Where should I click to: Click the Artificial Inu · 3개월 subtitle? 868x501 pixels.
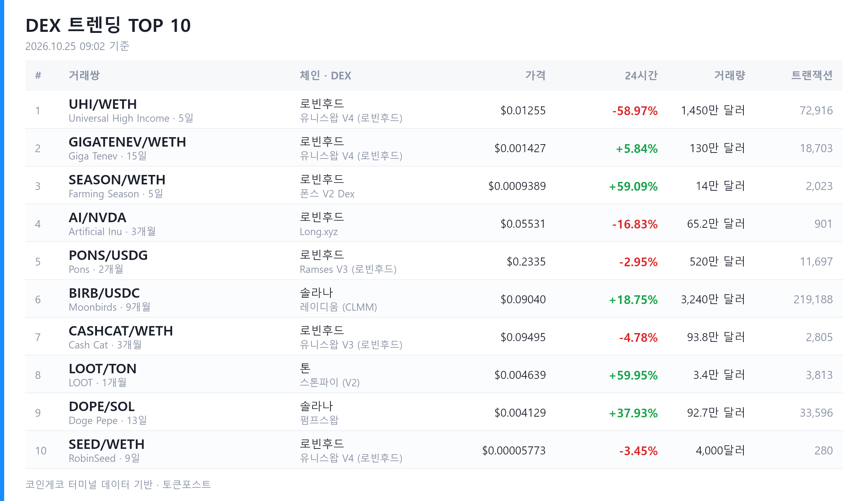(112, 232)
